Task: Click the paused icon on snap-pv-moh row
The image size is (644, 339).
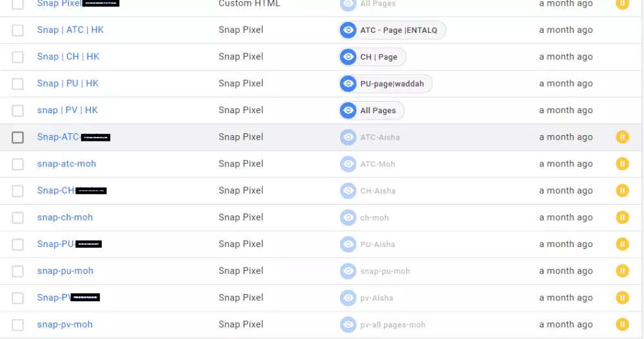Action: (x=622, y=324)
